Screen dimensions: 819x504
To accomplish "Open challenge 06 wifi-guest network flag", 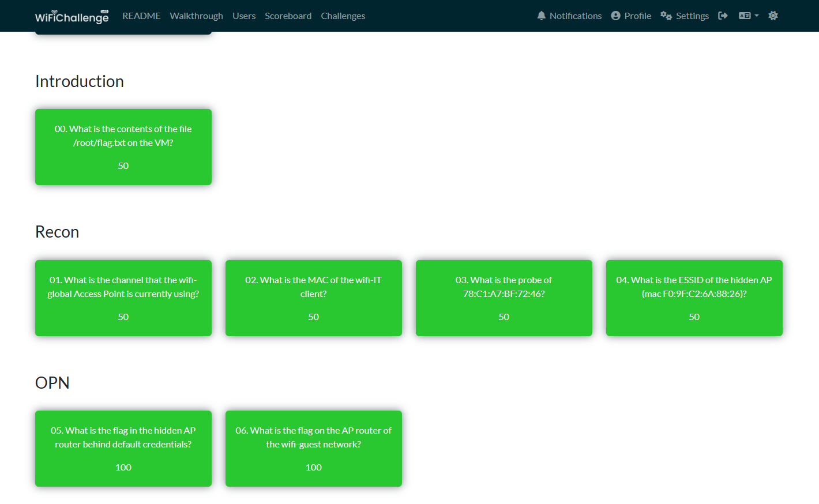I will click(314, 449).
